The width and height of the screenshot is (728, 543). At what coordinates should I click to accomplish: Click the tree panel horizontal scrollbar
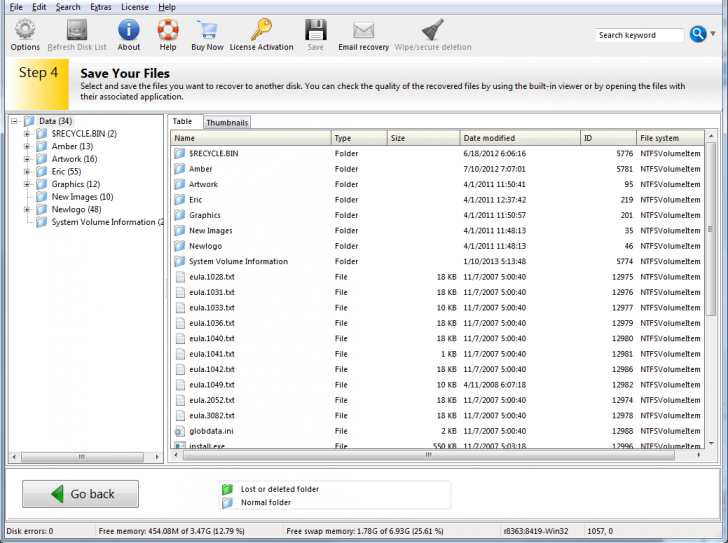pyautogui.click(x=82, y=457)
